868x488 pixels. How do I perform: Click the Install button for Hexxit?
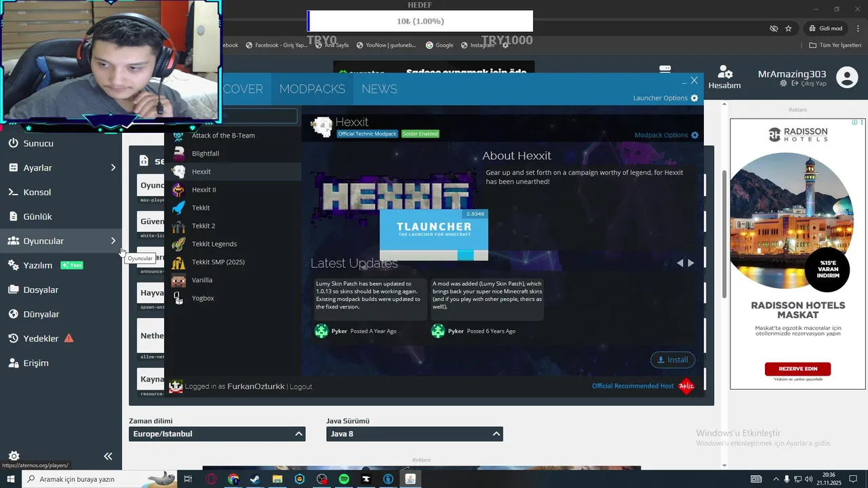673,360
